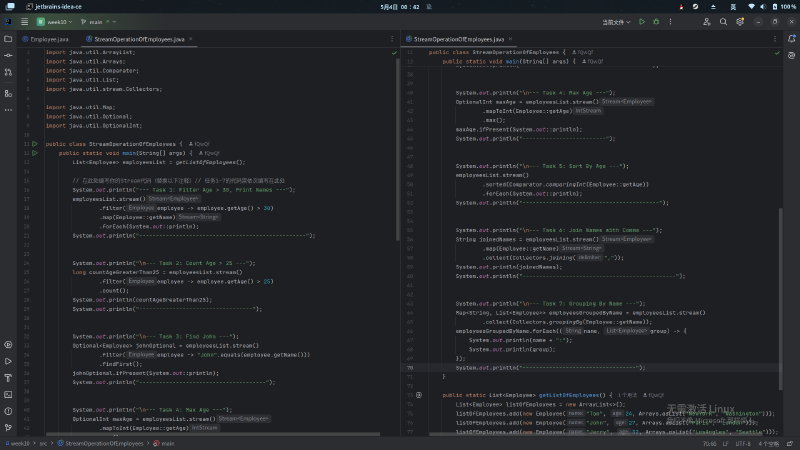This screenshot has height=450, width=800.
Task: Open the Wi-Fi network tray icon
Action: click(751, 7)
